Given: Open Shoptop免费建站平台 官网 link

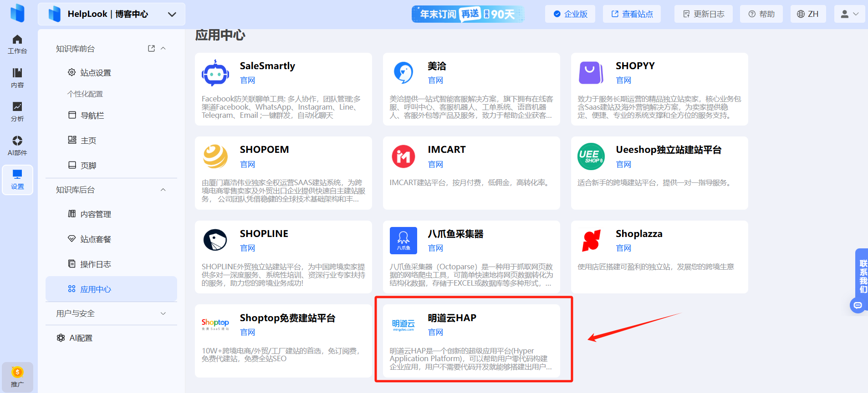Looking at the screenshot, I should point(247,333).
